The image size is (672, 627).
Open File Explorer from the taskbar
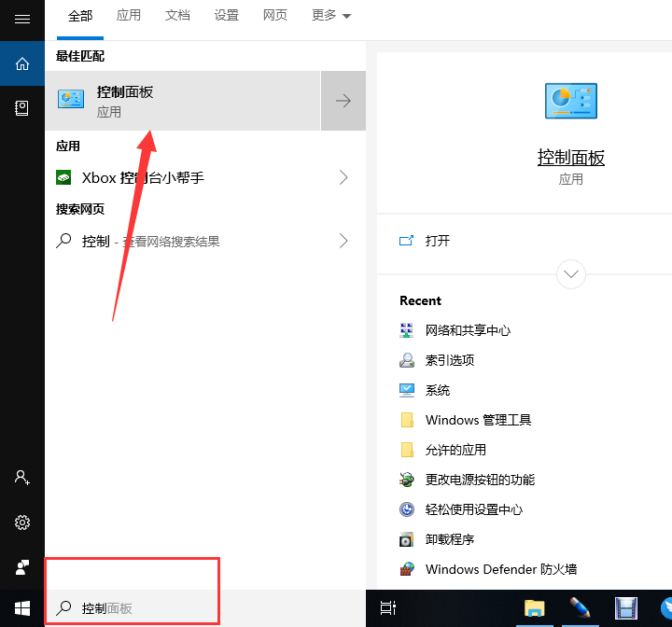pyautogui.click(x=534, y=608)
